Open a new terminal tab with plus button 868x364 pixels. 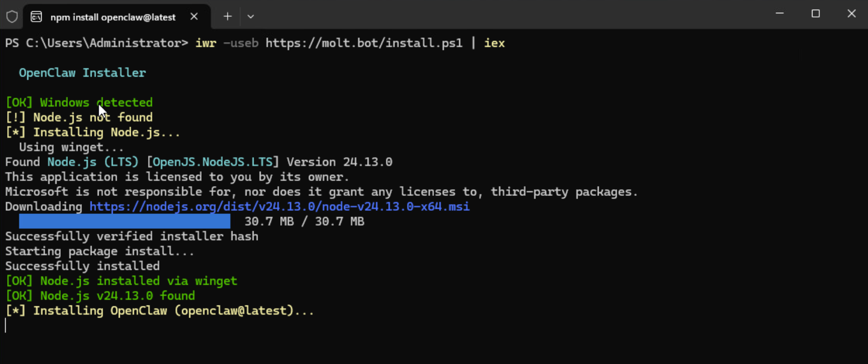228,16
